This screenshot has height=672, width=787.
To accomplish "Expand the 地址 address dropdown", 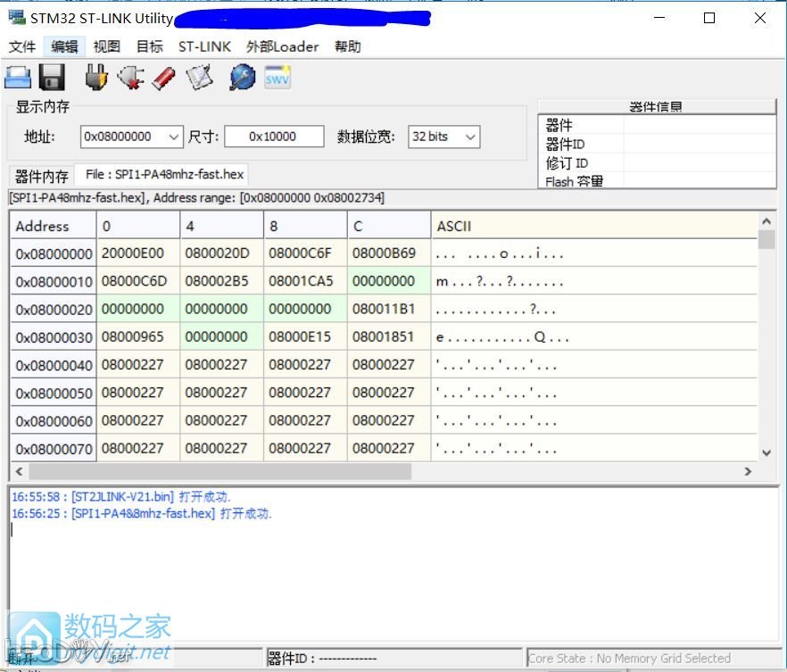I will pyautogui.click(x=173, y=137).
